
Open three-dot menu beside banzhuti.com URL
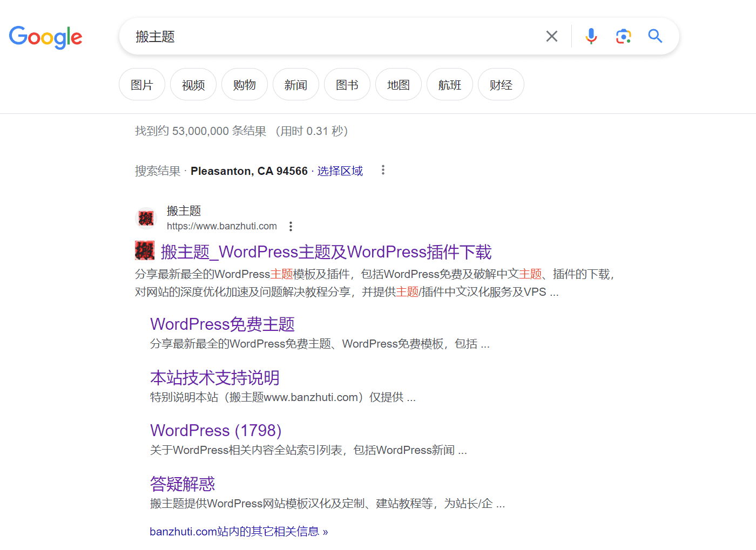pyautogui.click(x=291, y=226)
